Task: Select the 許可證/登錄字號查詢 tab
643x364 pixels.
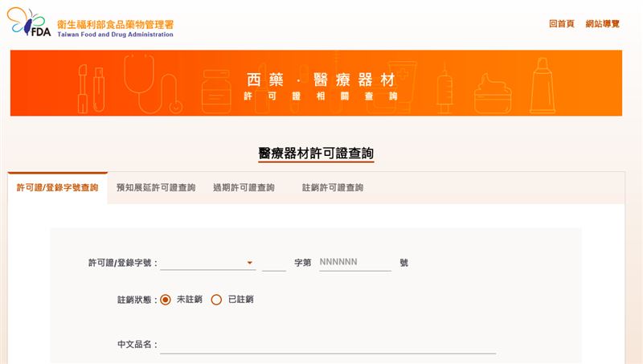Action: pos(57,188)
